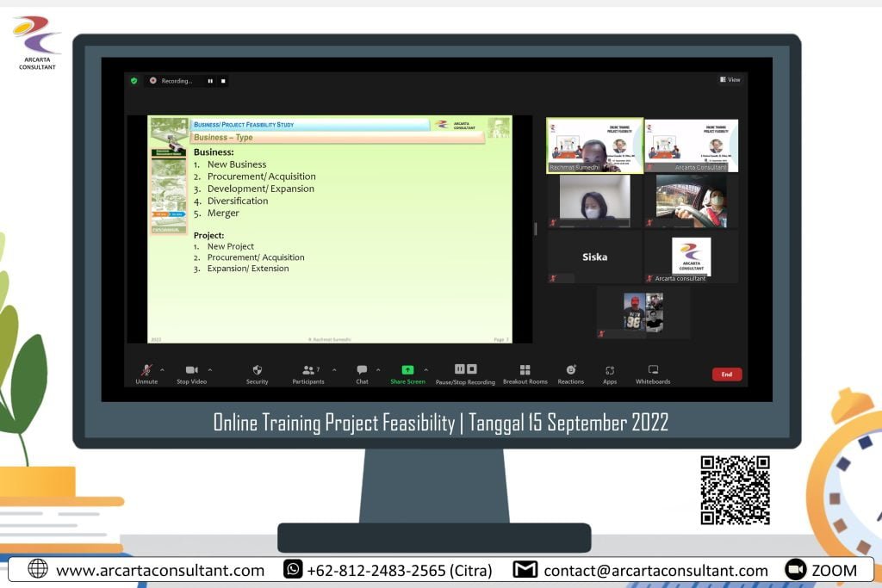The height and width of the screenshot is (588, 882).
Task: Click the red End meeting button
Action: click(x=726, y=374)
